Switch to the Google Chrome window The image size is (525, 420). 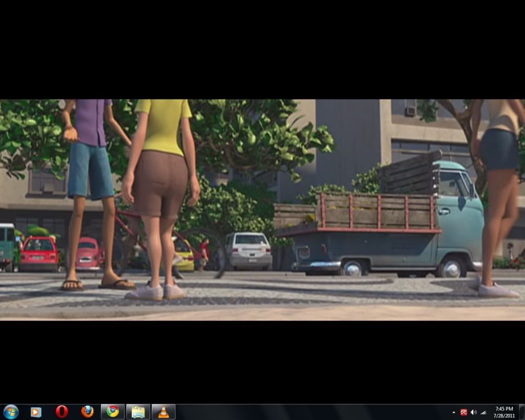[113, 412]
